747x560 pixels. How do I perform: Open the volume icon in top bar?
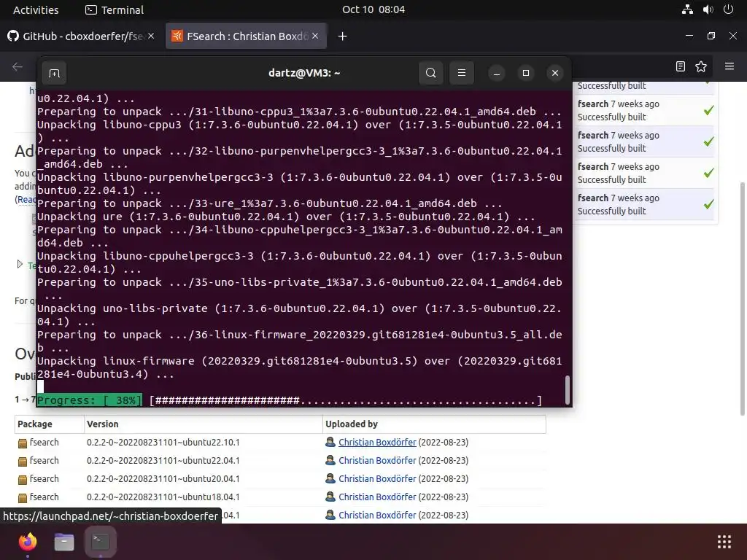(x=708, y=9)
